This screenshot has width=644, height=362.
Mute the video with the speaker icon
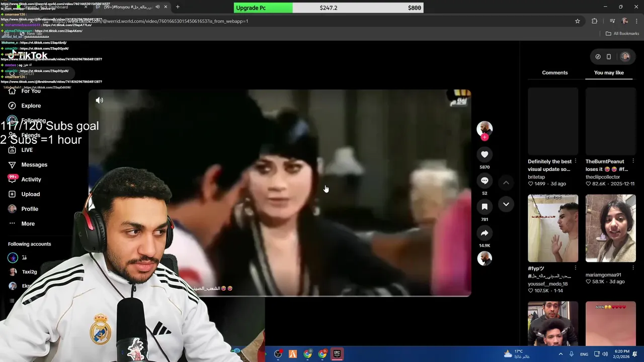pos(100,100)
